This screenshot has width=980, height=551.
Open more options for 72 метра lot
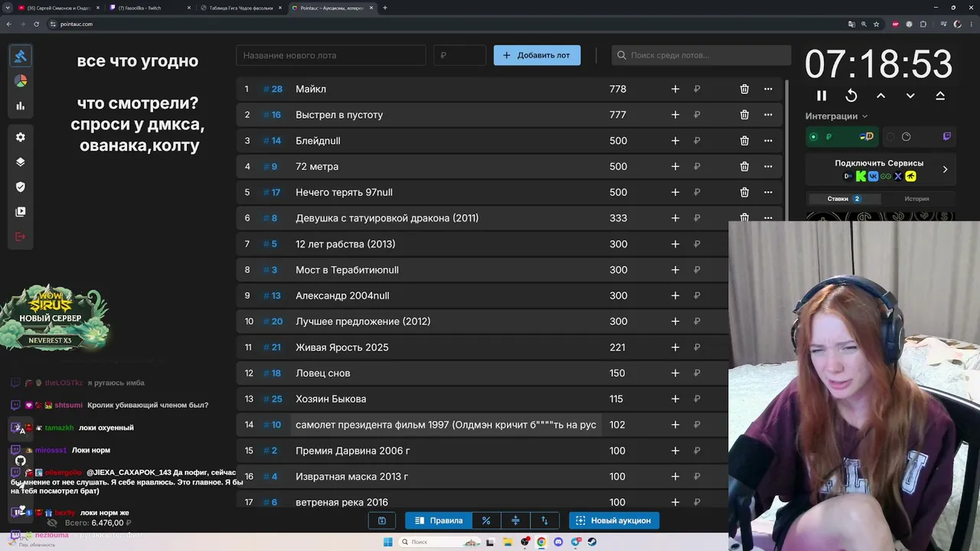(768, 166)
